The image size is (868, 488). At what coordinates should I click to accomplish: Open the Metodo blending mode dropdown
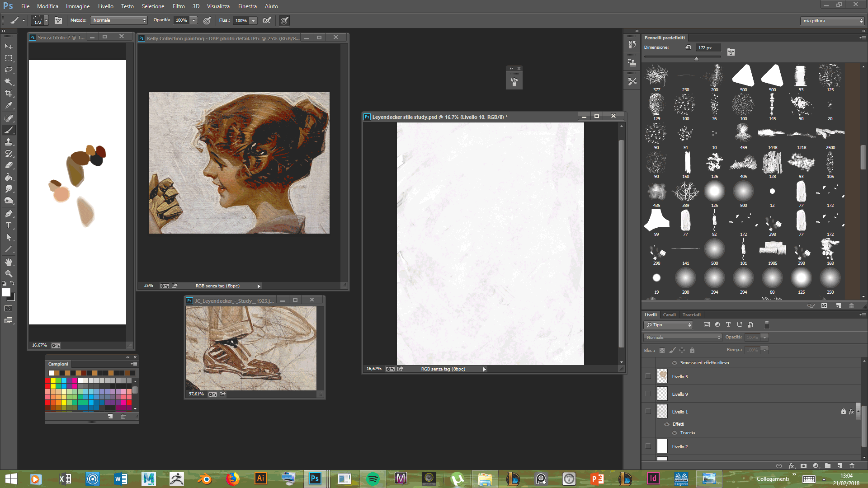pos(119,20)
